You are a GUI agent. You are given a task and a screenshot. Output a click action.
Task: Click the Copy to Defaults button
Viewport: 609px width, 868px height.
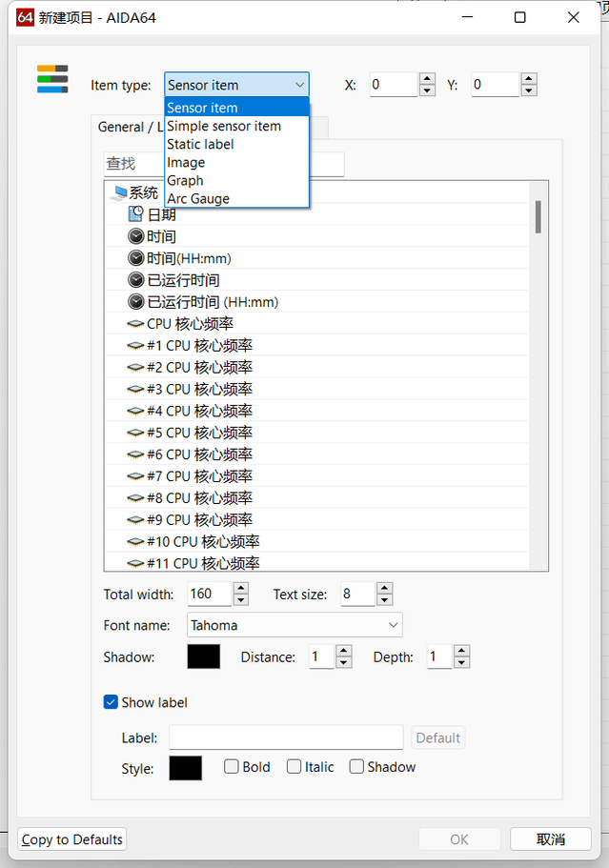(x=72, y=839)
